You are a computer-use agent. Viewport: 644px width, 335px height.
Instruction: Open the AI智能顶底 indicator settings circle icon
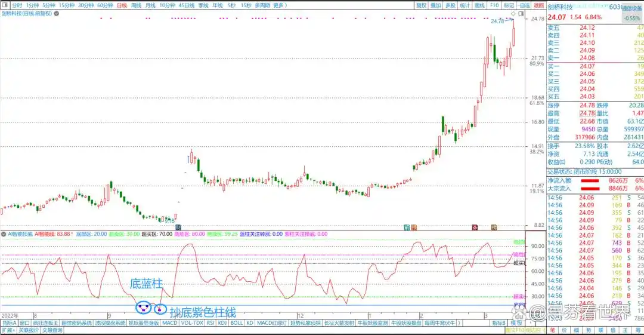pos(4,234)
